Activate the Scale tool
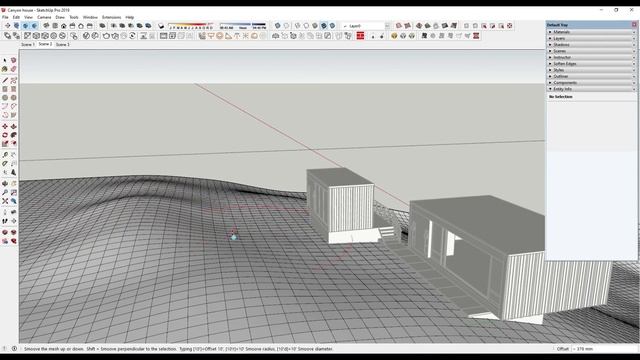The width and height of the screenshot is (640, 360). coord(5,144)
